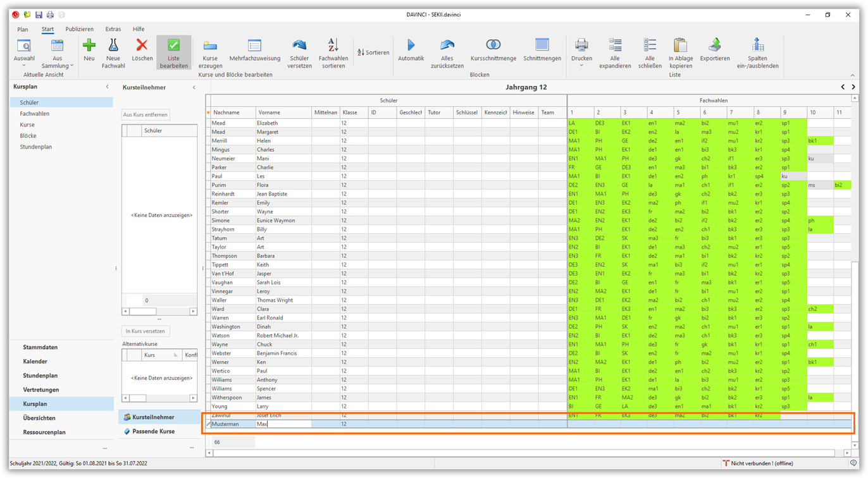Open the Extras menu tab
Viewport: 868px width, 478px height.
(x=113, y=29)
